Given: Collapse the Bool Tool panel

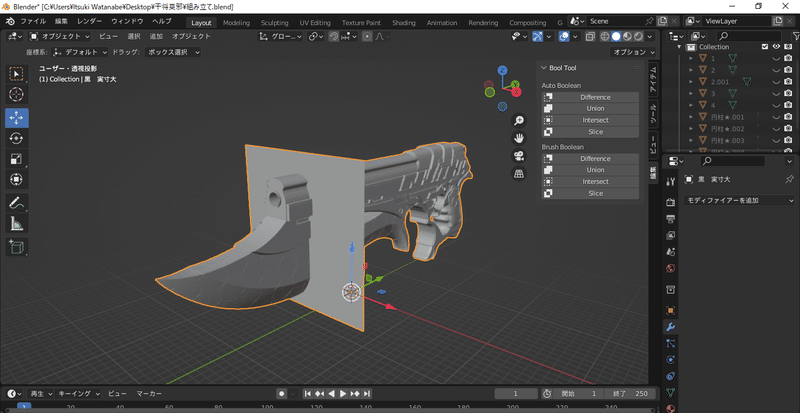Looking at the screenshot, I should click(544, 68).
